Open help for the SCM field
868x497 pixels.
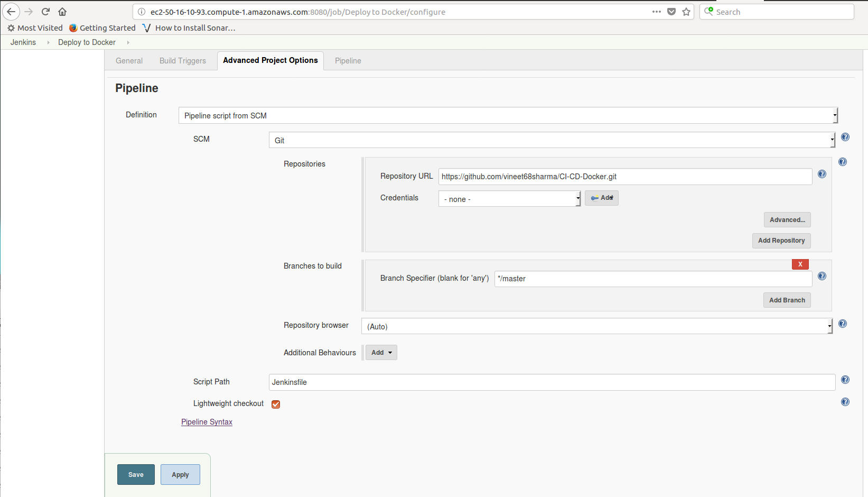pyautogui.click(x=845, y=137)
